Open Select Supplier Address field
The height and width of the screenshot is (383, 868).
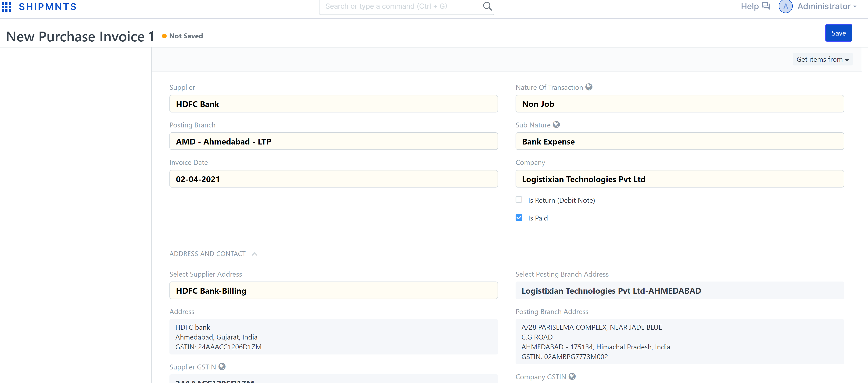pos(333,291)
